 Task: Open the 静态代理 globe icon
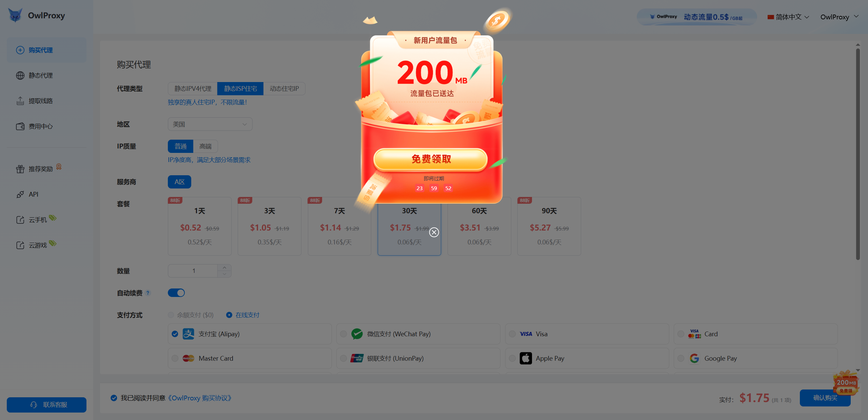(20, 75)
